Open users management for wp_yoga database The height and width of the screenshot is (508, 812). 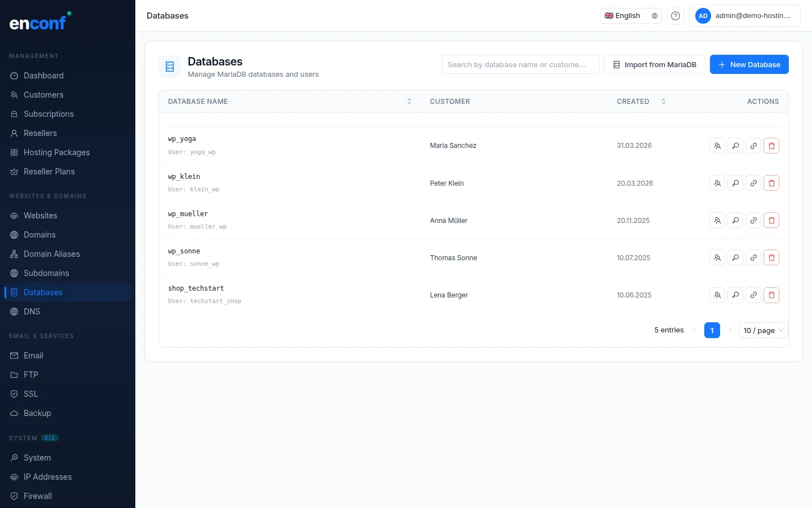click(717, 146)
